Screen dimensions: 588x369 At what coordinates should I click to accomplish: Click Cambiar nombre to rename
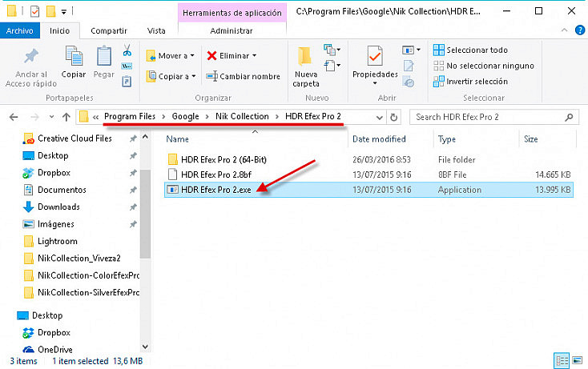point(243,76)
